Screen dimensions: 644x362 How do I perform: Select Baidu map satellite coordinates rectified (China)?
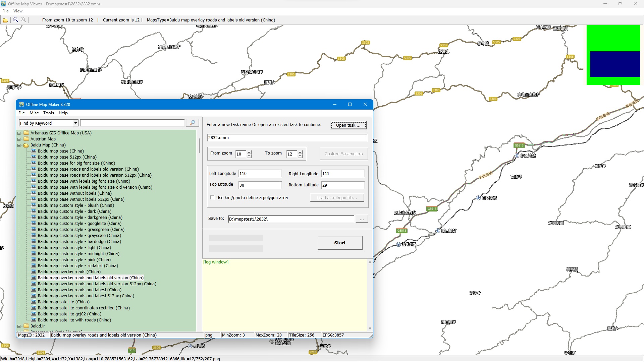pyautogui.click(x=84, y=308)
